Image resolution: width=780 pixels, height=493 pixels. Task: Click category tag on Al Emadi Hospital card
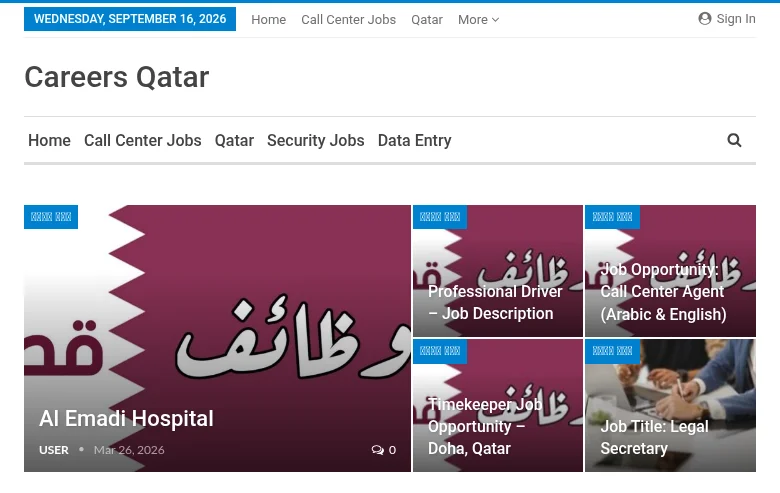tap(51, 217)
